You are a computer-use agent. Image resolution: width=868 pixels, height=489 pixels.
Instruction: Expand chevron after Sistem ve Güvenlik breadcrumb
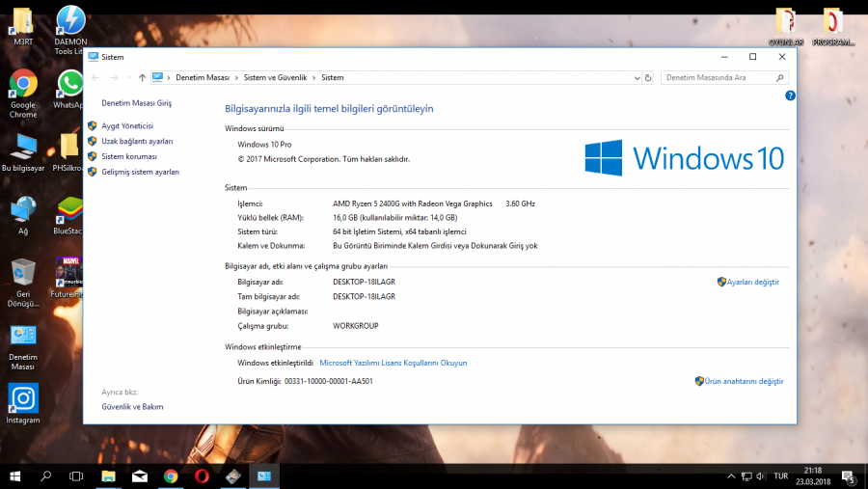(x=313, y=77)
